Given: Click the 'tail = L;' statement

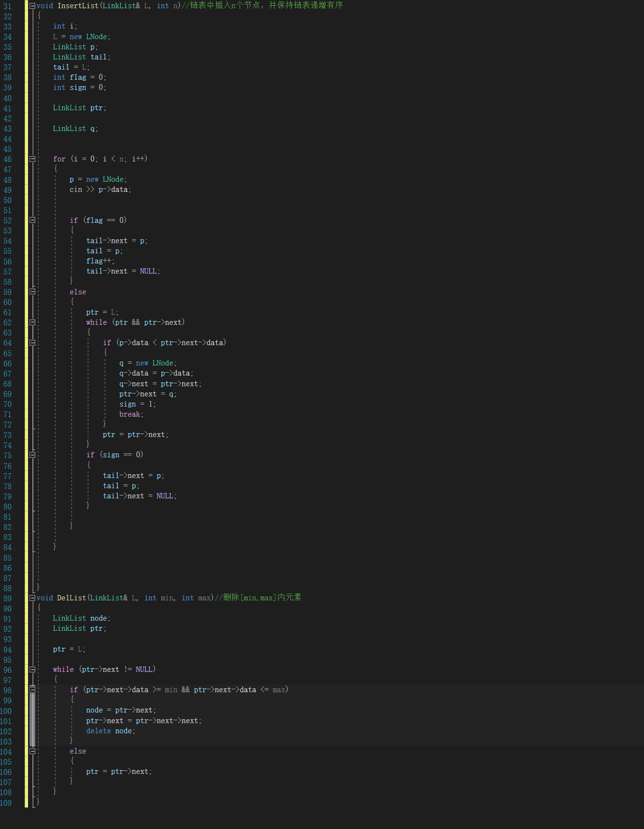Looking at the screenshot, I should click(x=72, y=67).
